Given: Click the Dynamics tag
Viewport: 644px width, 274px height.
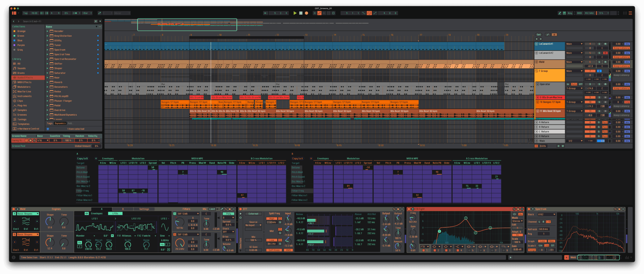Looking at the screenshot, I should click(60, 123).
